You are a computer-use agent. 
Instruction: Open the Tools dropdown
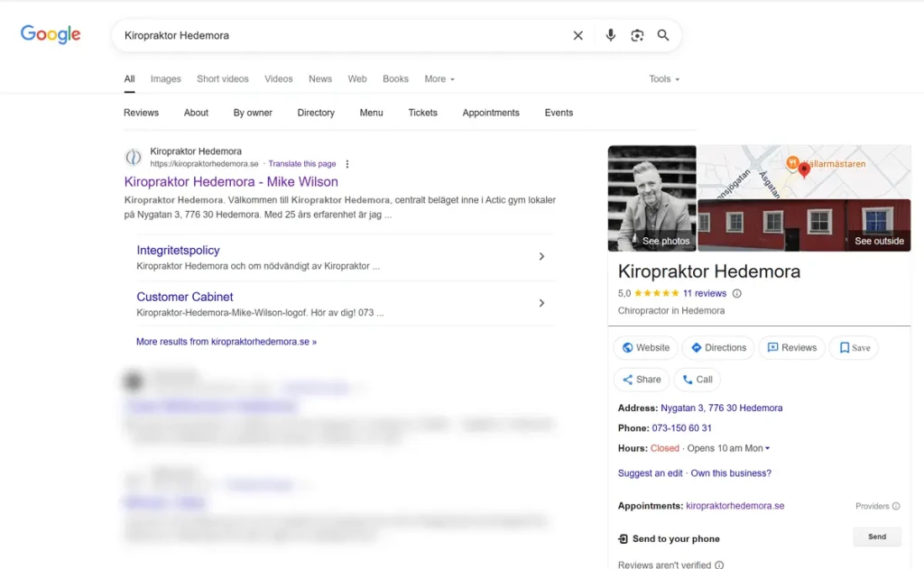point(664,79)
